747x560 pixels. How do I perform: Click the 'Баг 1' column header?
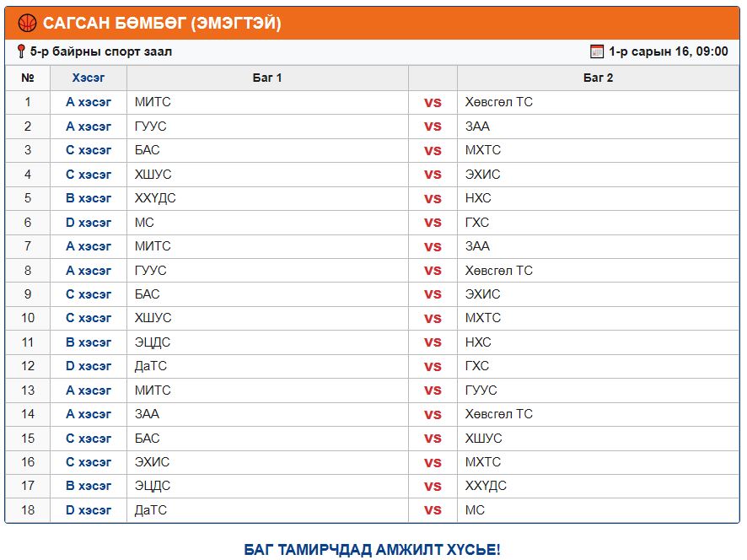[x=267, y=78]
